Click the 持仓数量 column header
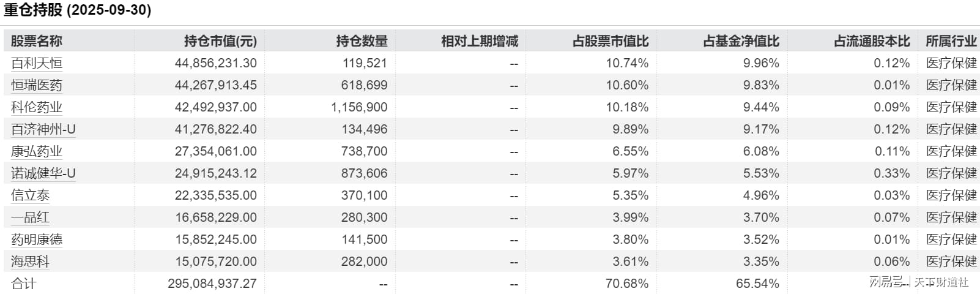The image size is (980, 294). point(362,41)
